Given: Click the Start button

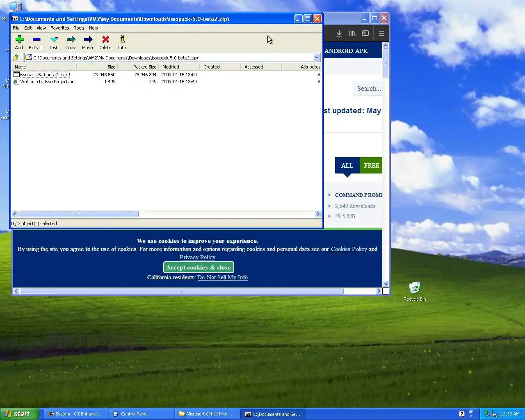Looking at the screenshot, I should 20,414.
